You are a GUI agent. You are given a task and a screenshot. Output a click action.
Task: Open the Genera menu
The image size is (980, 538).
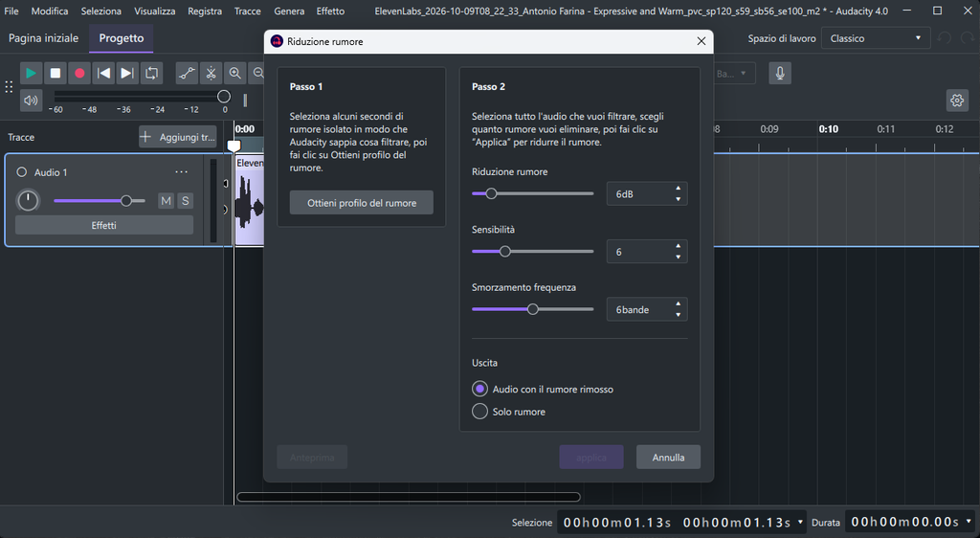click(289, 11)
